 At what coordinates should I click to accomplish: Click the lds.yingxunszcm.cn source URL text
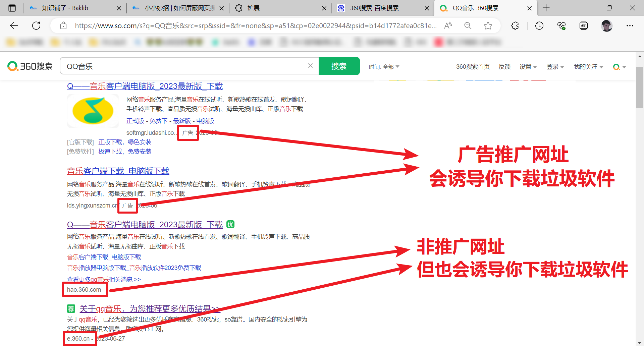point(92,206)
